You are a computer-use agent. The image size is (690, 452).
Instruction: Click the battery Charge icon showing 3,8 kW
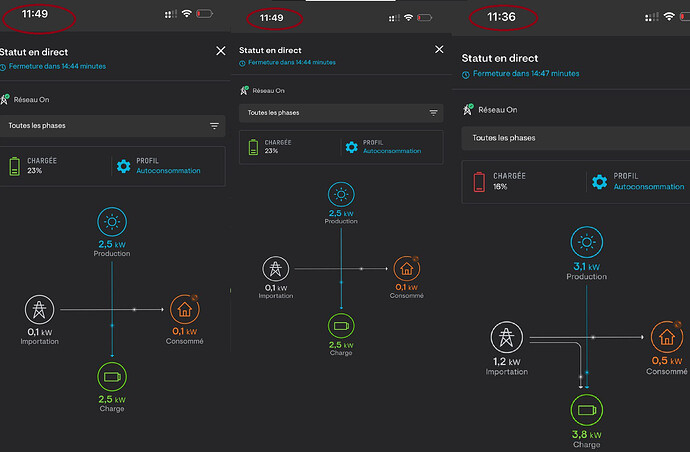pos(587,410)
